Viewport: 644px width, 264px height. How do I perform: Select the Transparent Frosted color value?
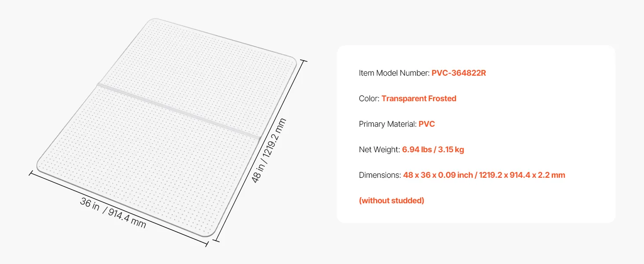pos(419,99)
